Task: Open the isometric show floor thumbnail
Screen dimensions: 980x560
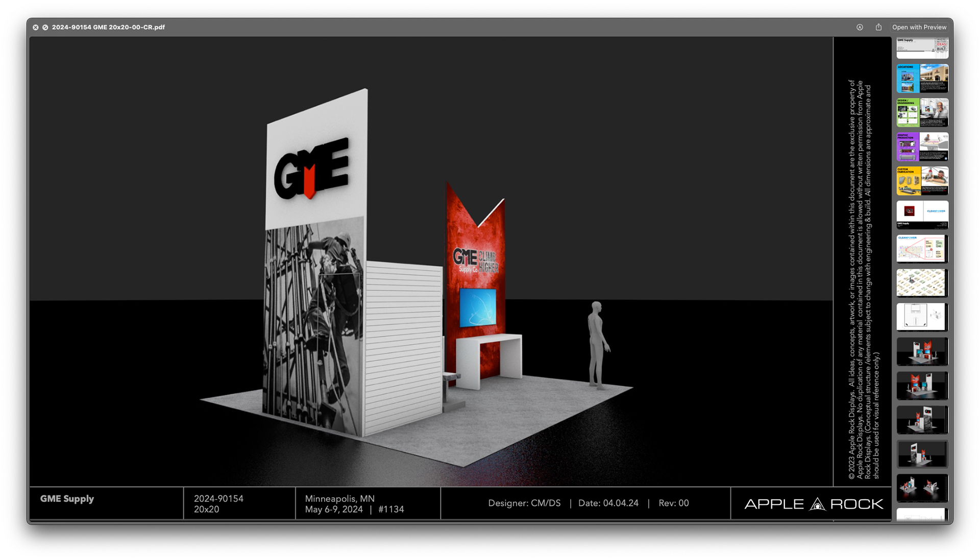Action: [922, 283]
